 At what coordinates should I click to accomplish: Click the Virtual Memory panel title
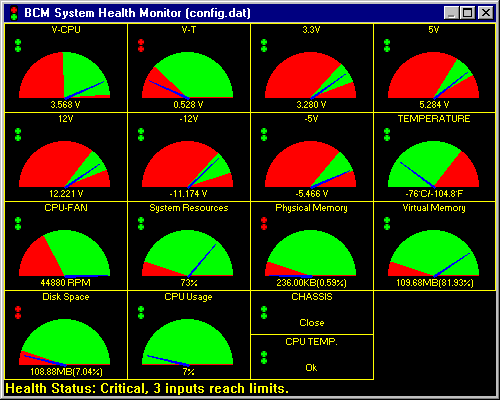click(434, 208)
